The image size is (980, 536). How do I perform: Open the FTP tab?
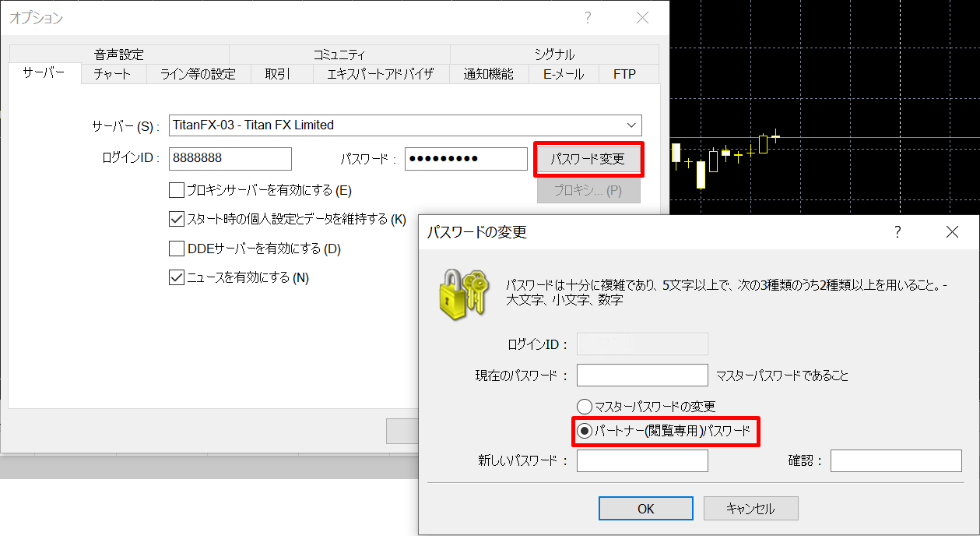(x=624, y=75)
